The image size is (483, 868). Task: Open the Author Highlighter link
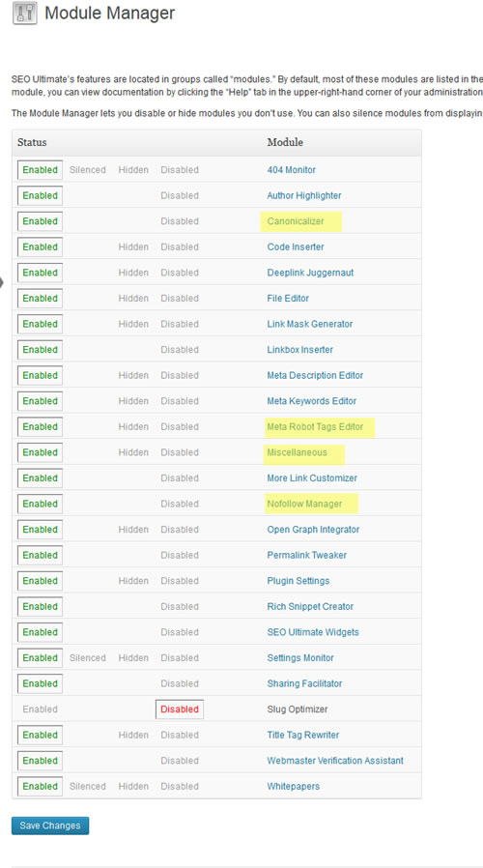point(303,195)
